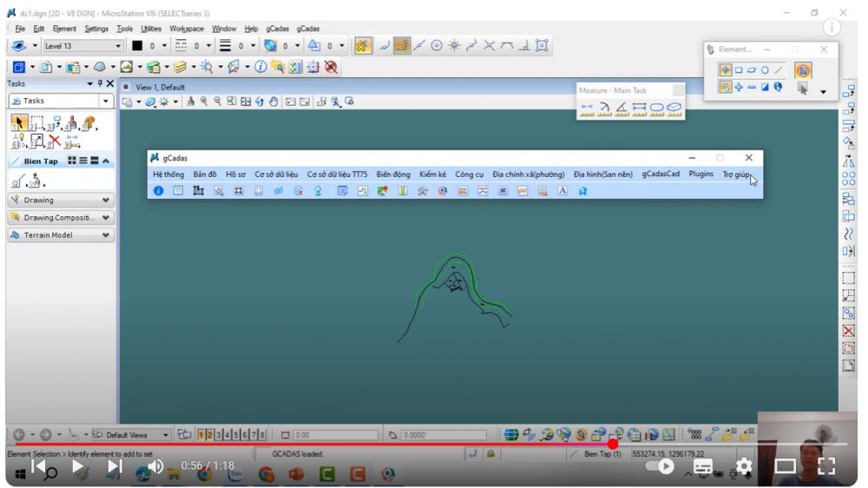Click the video progress bar red marker
Screen dimensions: 868x488
613,444
